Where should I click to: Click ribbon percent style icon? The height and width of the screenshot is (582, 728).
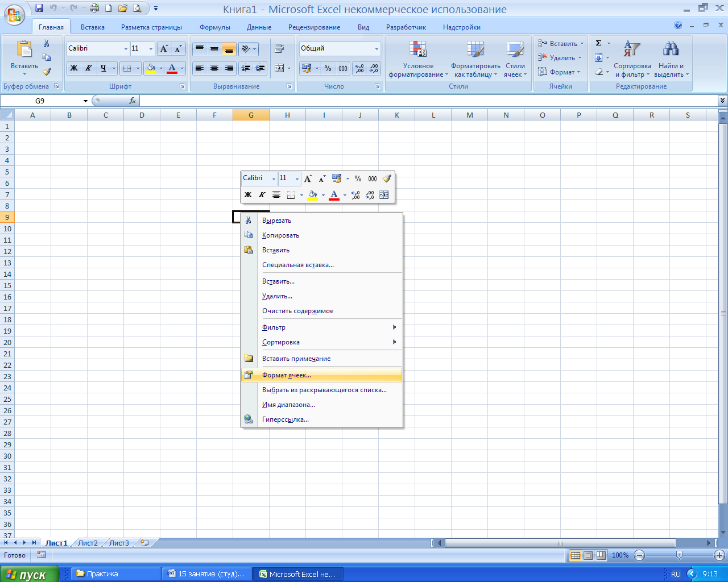tap(328, 68)
